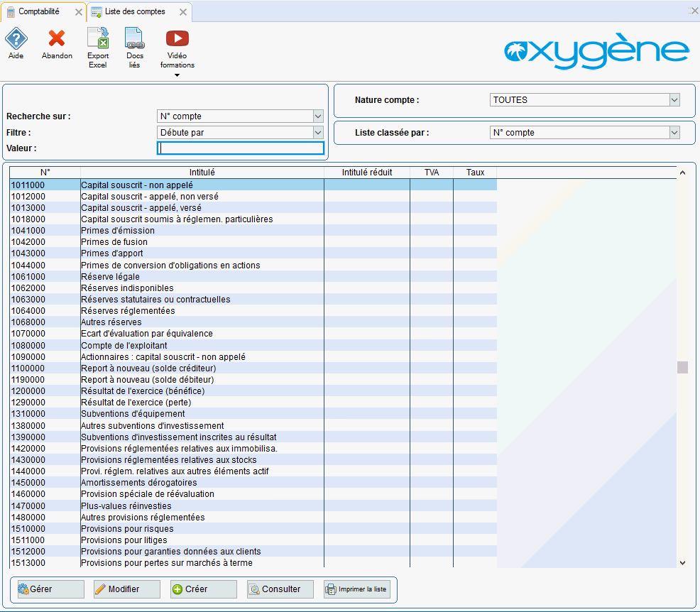Open the Vidéo formations icon
The width and height of the screenshot is (700, 612).
pos(177,40)
